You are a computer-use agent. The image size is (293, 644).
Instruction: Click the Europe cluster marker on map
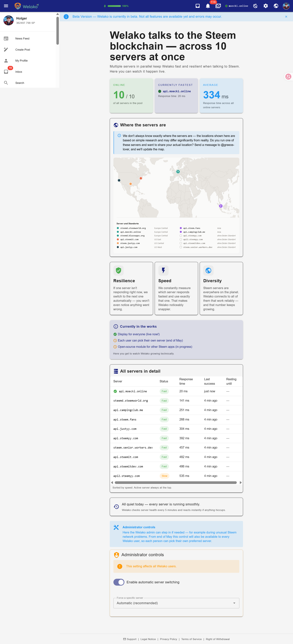point(178,172)
